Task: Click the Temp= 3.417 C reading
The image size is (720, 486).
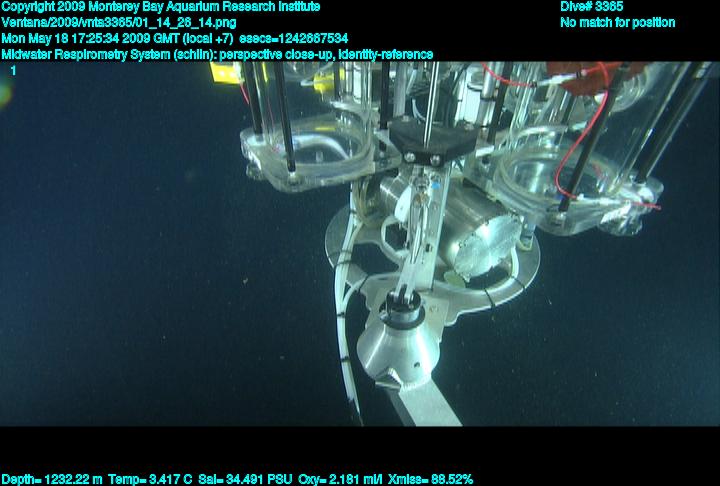Action: tap(150, 480)
